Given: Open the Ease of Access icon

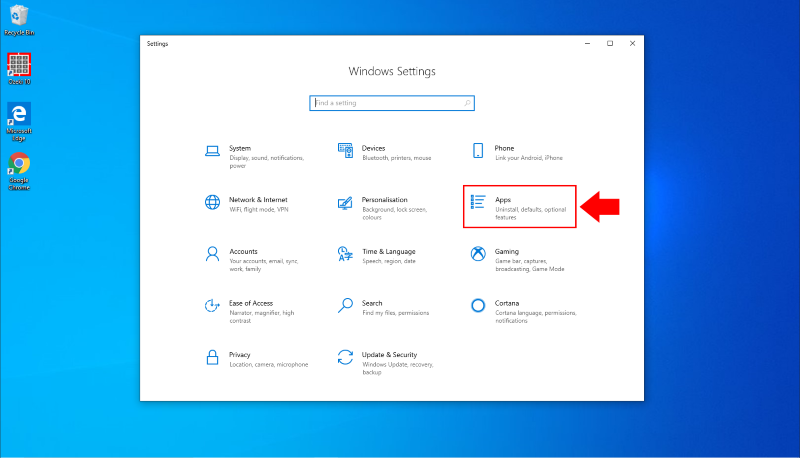Looking at the screenshot, I should [x=212, y=306].
